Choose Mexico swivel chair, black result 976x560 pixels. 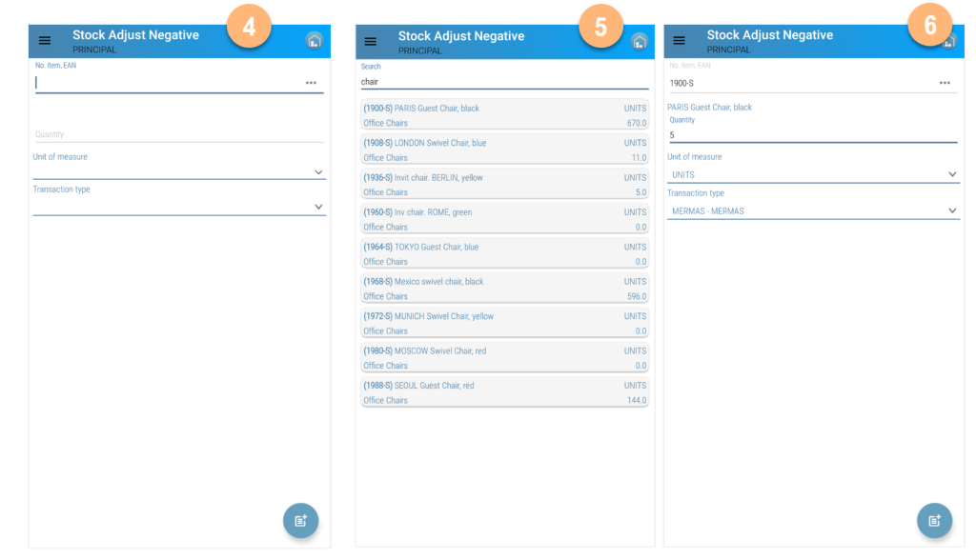(505, 289)
